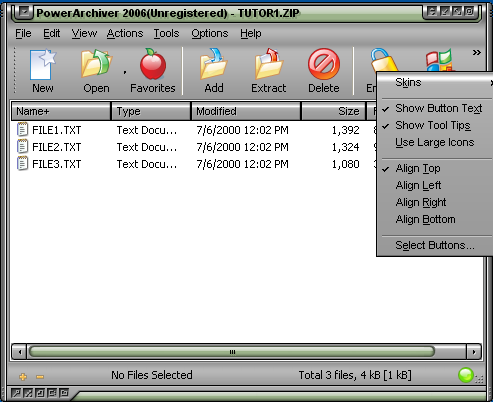
Task: Disable Show Tool Tips option
Action: pyautogui.click(x=434, y=125)
